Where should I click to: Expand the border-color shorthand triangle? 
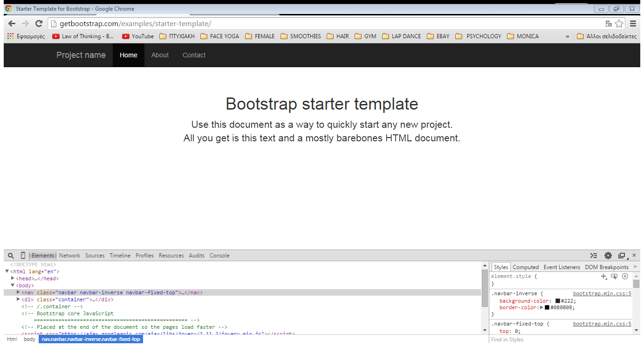(542, 307)
